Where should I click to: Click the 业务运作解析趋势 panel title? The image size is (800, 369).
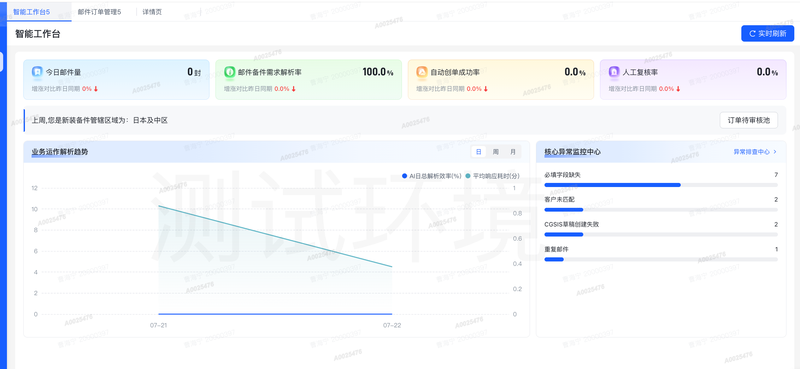pyautogui.click(x=60, y=152)
